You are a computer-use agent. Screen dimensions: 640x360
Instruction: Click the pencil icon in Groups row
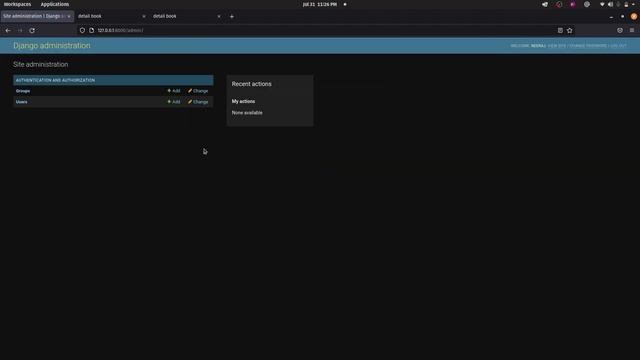190,91
